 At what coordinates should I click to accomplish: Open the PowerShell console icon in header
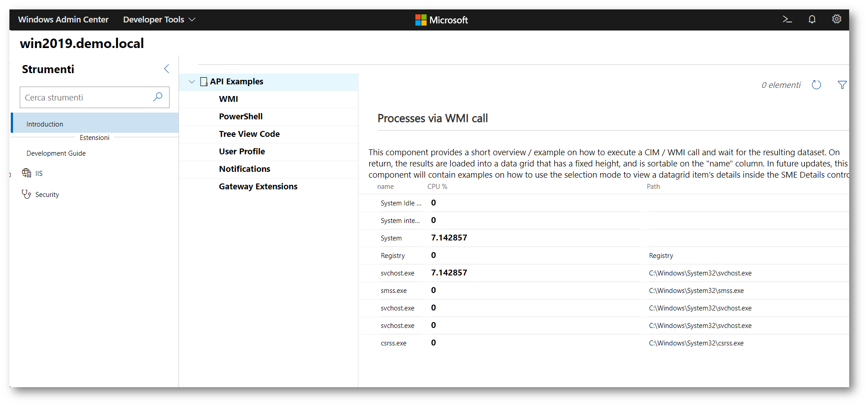tap(787, 19)
